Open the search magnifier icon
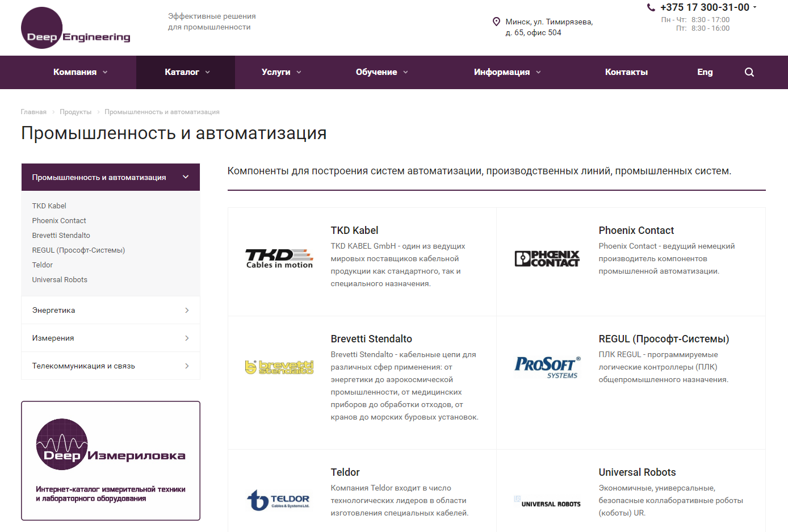Viewport: 788px width, 532px height. [x=749, y=72]
